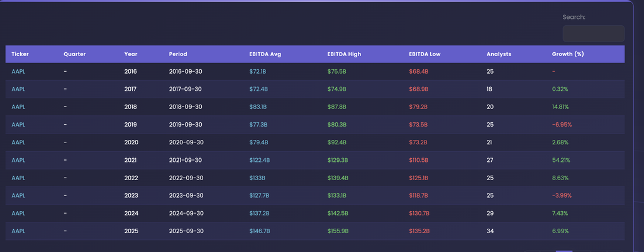644x252 pixels.
Task: Click EBITDA Avg value $77.3B
Action: pyautogui.click(x=258, y=124)
